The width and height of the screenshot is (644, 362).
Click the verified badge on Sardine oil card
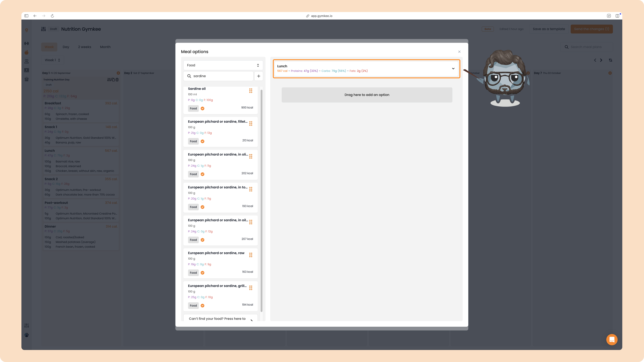(202, 109)
